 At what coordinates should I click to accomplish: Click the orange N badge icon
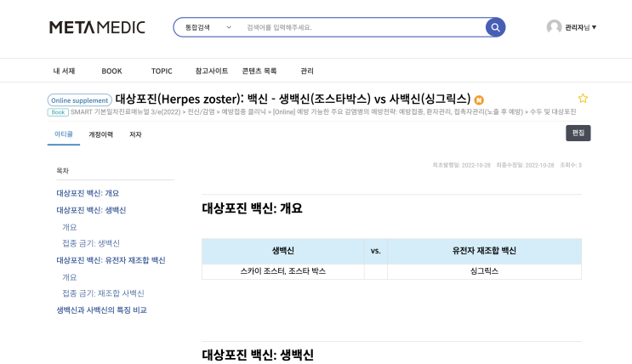coord(479,100)
